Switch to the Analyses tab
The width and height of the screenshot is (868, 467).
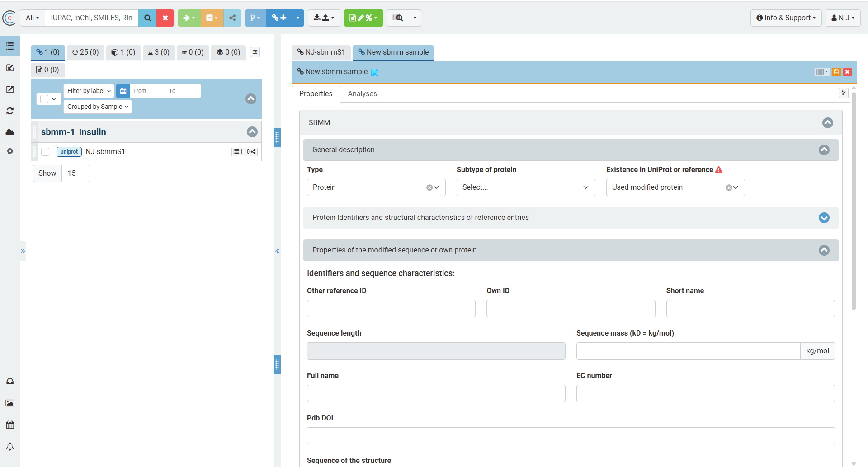(362, 94)
